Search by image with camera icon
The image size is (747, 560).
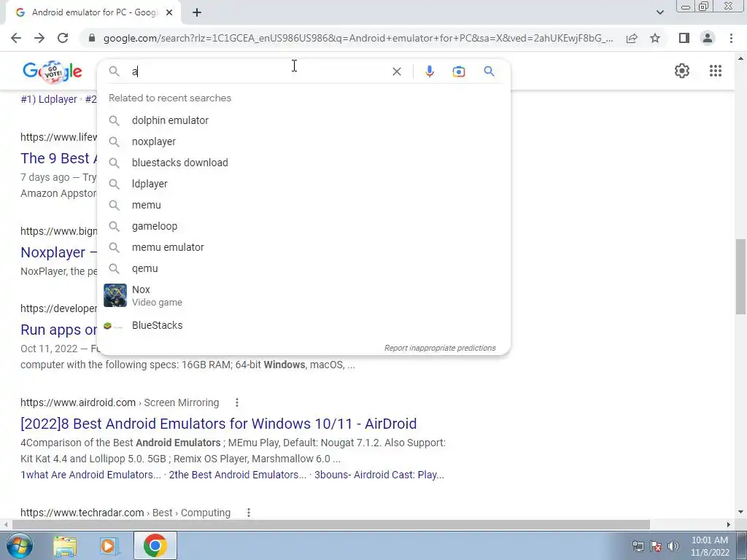(458, 71)
